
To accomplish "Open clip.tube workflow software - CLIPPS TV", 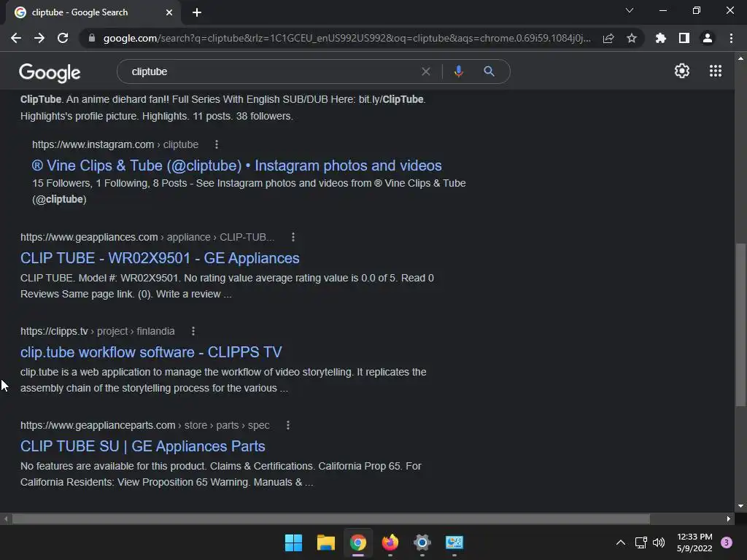I will point(151,352).
